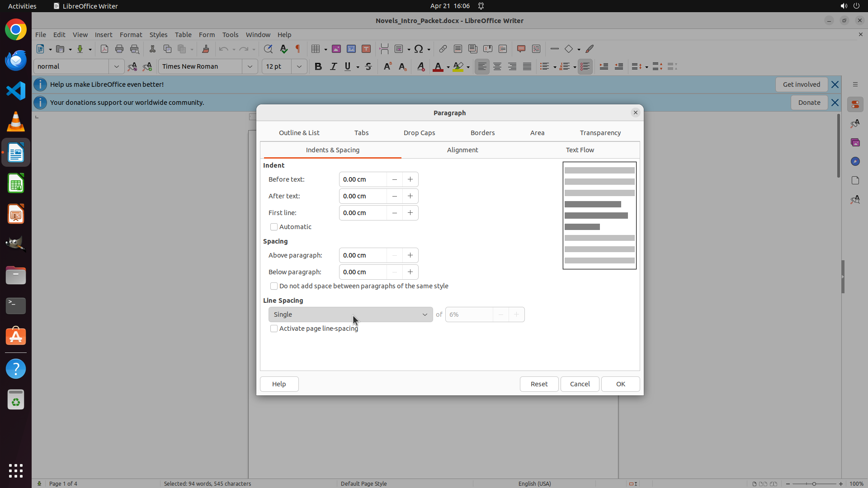Enable Automatic first line indent checkbox

pyautogui.click(x=274, y=227)
